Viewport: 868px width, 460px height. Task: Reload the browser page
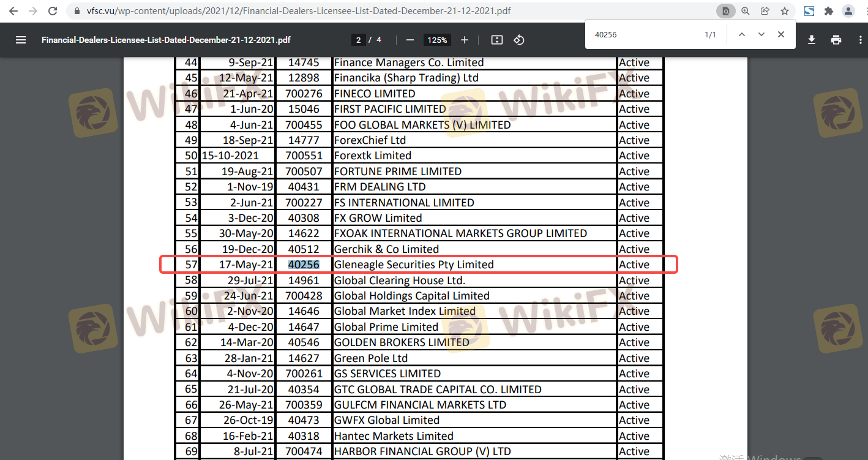tap(53, 11)
